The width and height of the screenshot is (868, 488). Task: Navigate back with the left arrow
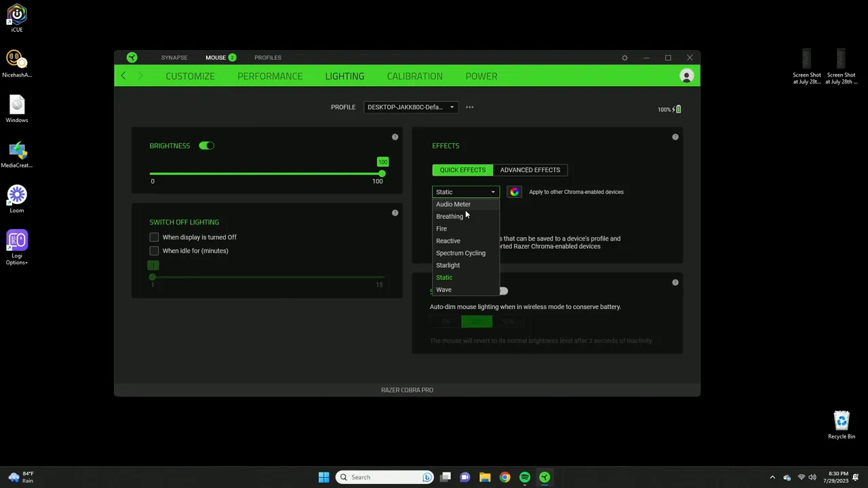pos(123,76)
